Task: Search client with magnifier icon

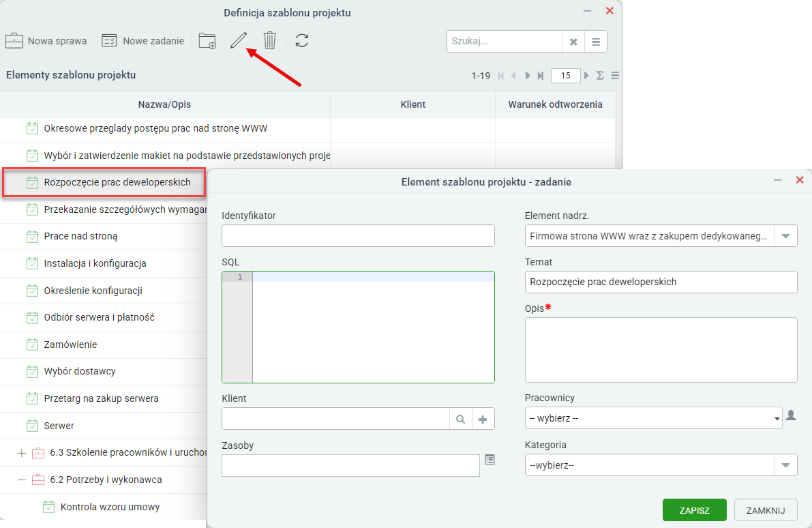Action: pos(460,419)
